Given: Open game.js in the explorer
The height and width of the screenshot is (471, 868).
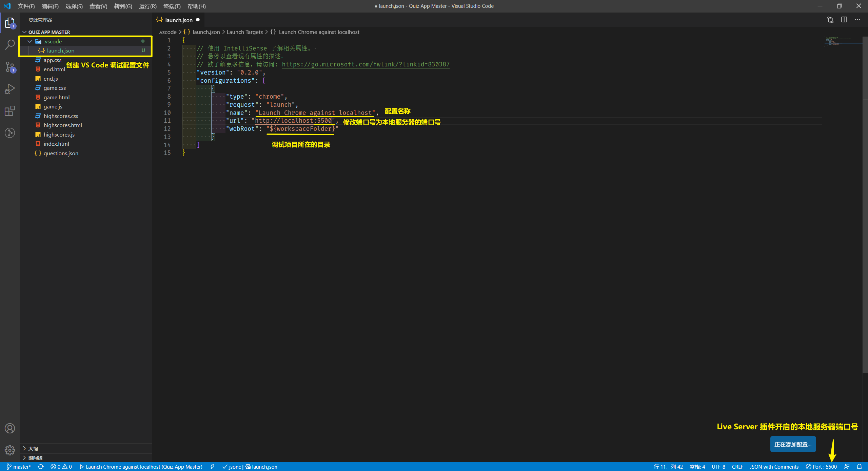Looking at the screenshot, I should pos(86,106).
